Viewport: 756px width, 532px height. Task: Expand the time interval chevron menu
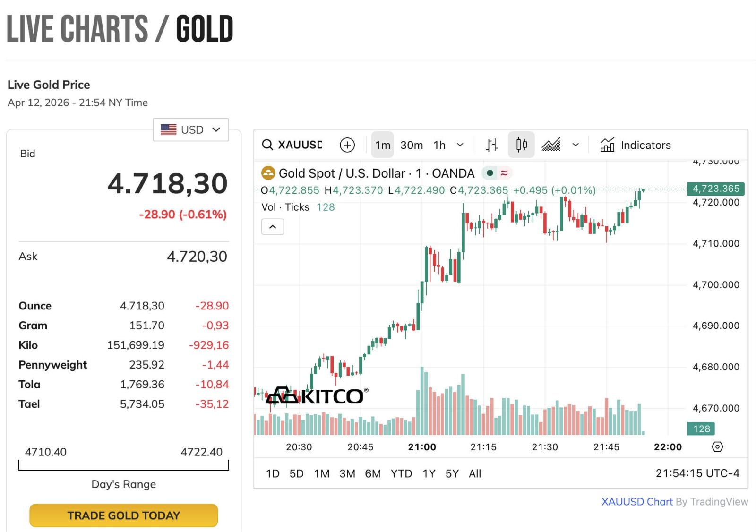(460, 145)
